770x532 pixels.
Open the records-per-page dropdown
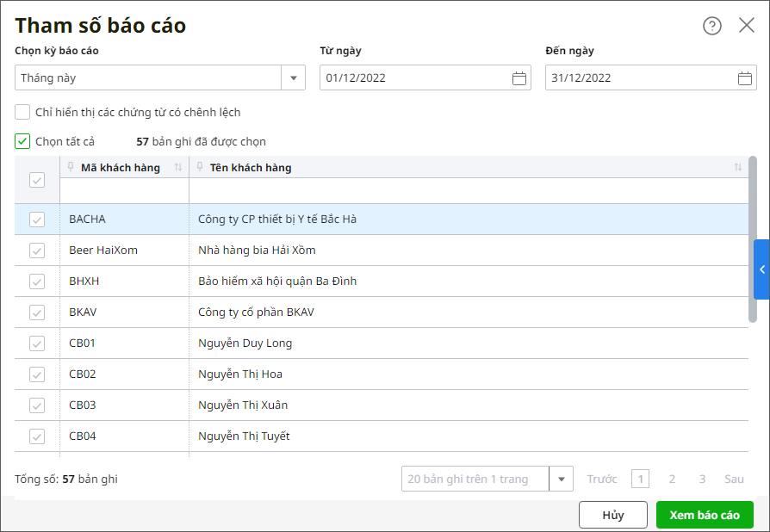[562, 479]
